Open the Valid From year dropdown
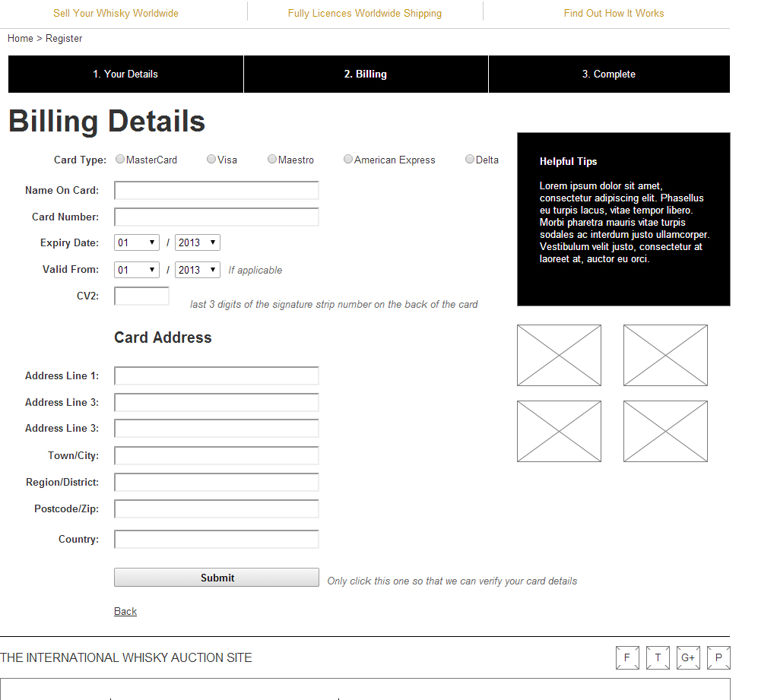The width and height of the screenshot is (758, 700). [197, 269]
